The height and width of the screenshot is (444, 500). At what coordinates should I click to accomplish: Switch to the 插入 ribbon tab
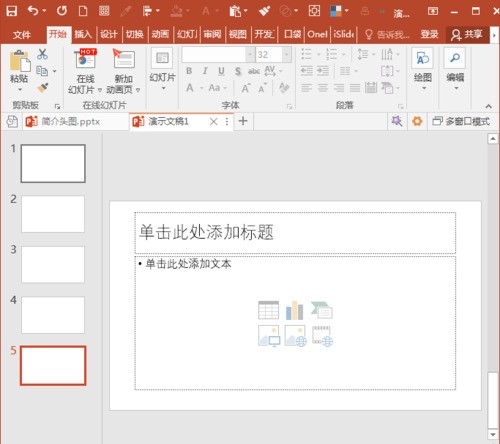pos(83,34)
